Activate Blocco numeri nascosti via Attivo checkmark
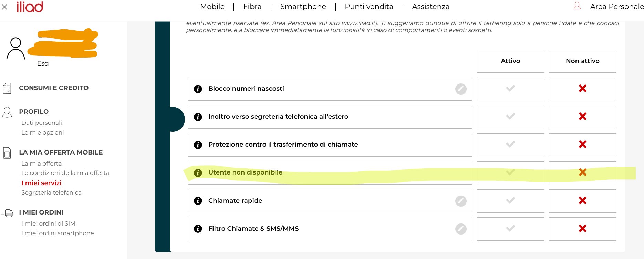The image size is (644, 259). (510, 89)
